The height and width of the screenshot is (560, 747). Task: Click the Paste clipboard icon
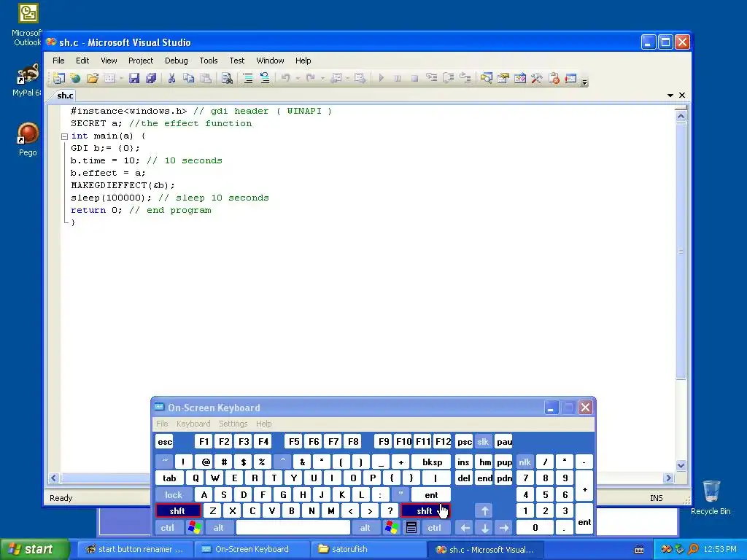click(206, 78)
